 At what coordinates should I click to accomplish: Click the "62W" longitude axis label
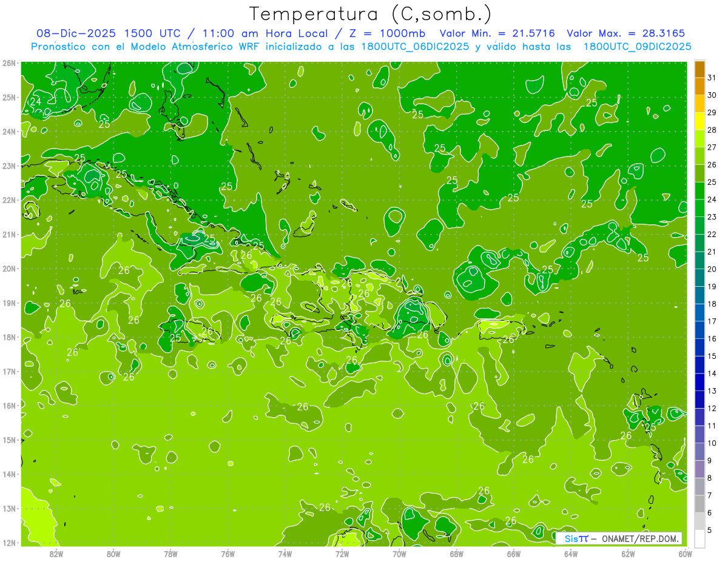point(628,554)
